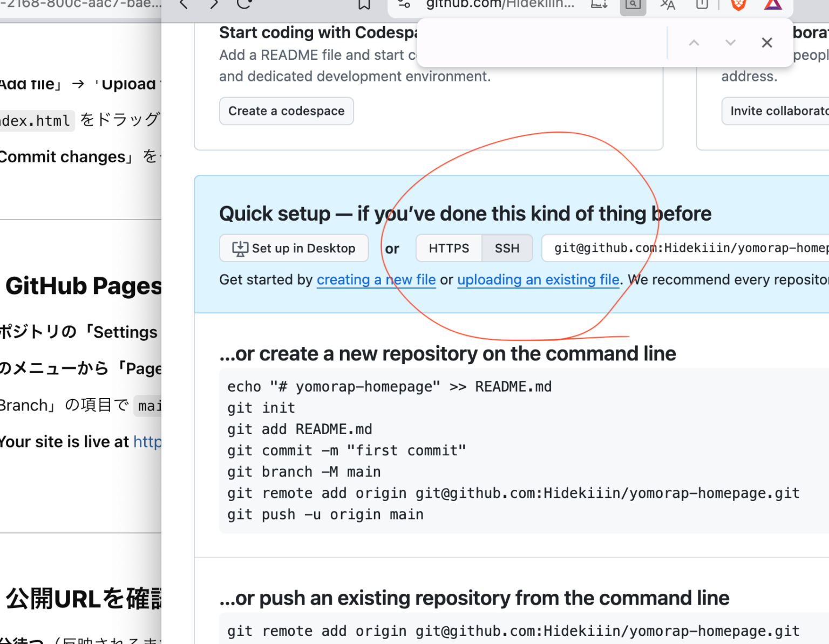829x644 pixels.
Task: Select the HTTPS clone option
Action: 449,248
